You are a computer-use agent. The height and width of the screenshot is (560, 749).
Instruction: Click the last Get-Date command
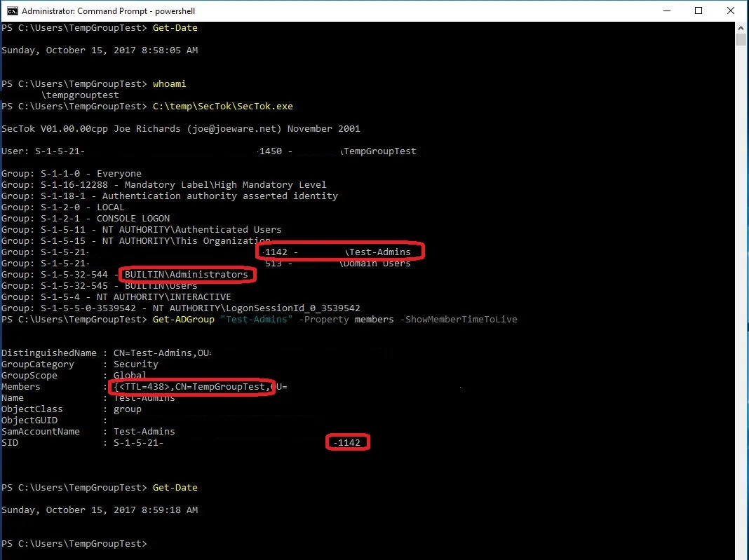pos(175,487)
